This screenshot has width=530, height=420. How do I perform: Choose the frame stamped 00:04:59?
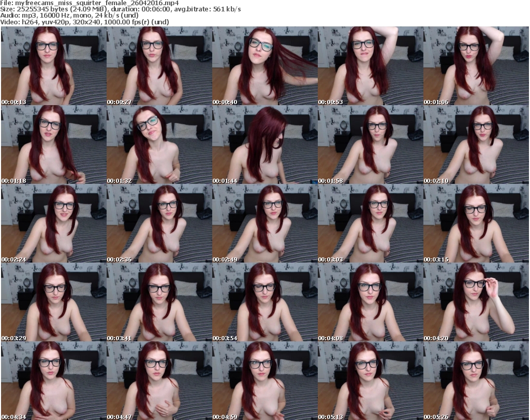coord(265,381)
